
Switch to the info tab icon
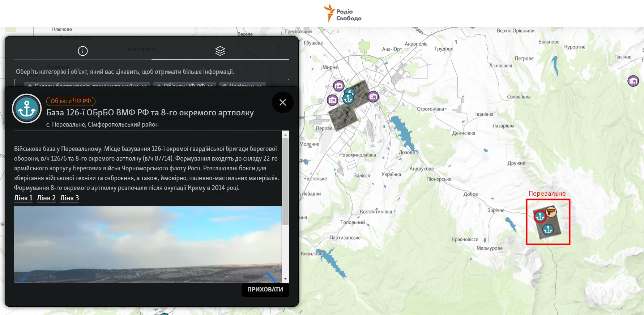click(83, 51)
